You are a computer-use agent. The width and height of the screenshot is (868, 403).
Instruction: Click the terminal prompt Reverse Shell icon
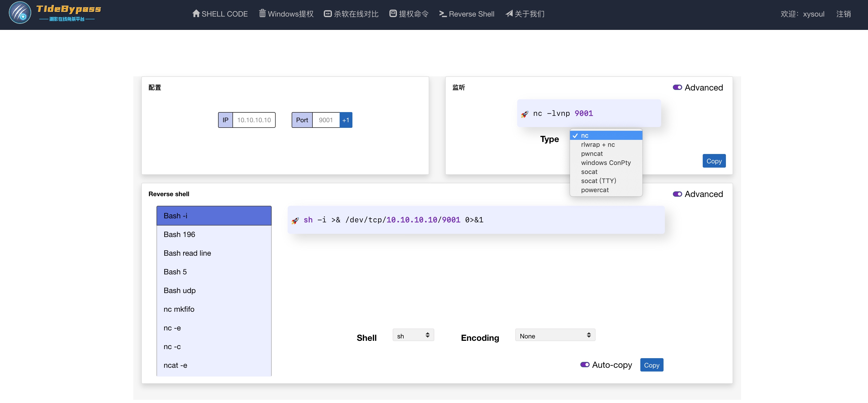(x=443, y=14)
